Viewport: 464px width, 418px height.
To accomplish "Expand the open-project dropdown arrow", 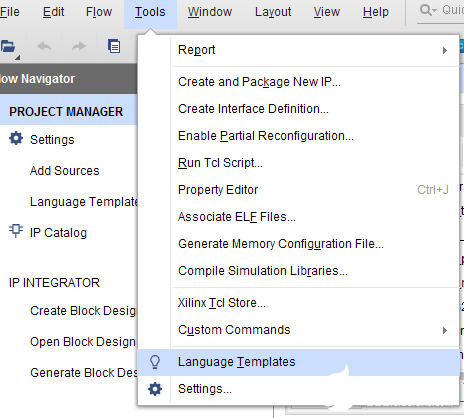I will coord(17,58).
